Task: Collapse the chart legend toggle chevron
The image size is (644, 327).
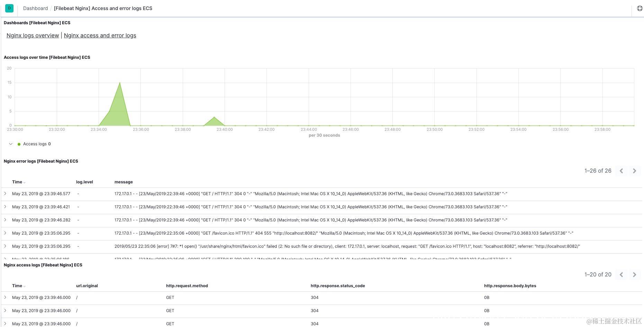Action: click(x=11, y=144)
